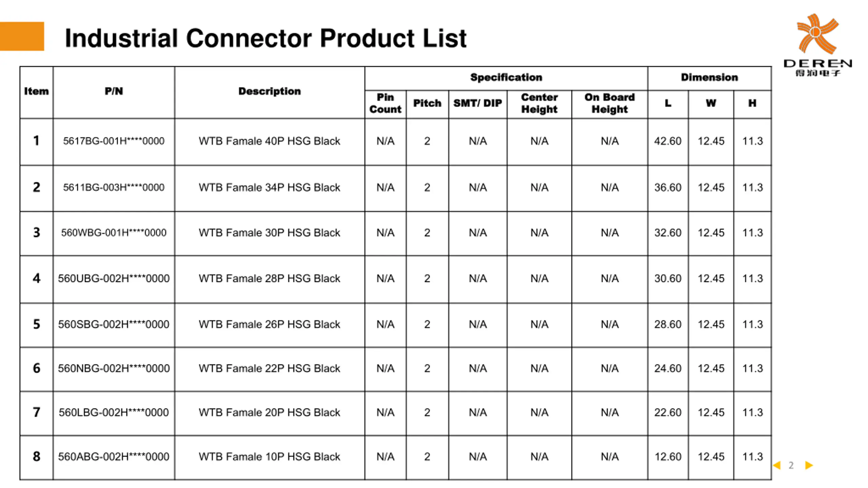Click WTB Famale 10P HSG Black description
The image size is (868, 488).
pos(270,457)
